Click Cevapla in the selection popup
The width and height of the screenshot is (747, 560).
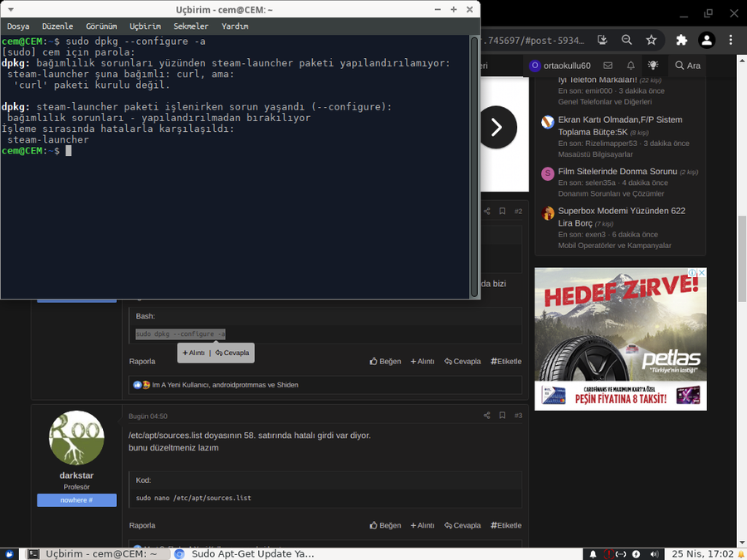click(x=232, y=353)
